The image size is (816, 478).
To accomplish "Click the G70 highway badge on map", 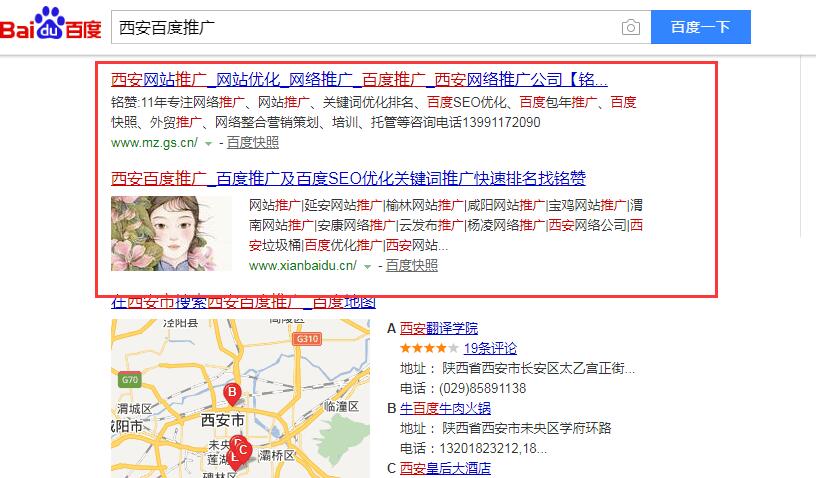I will (129, 380).
